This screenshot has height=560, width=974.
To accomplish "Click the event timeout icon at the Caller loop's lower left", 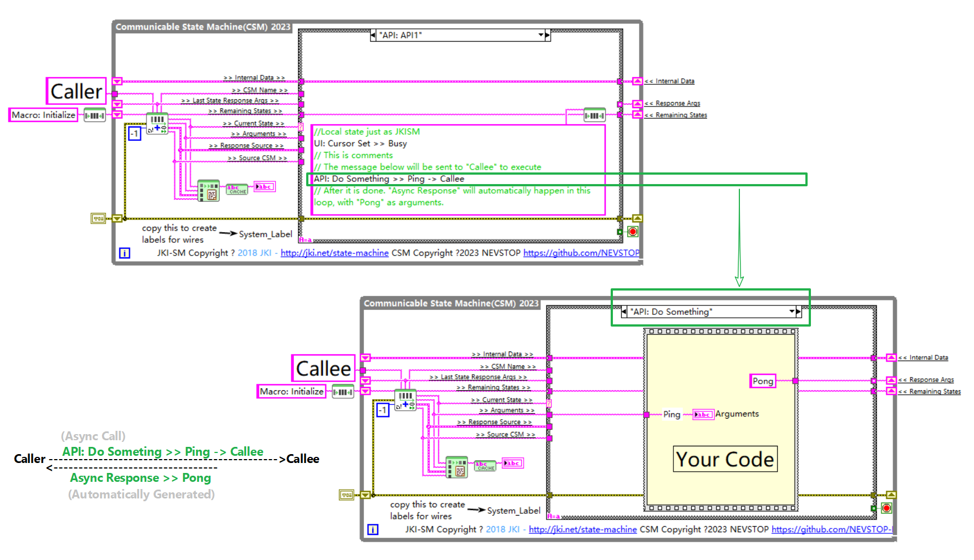I will 98,218.
